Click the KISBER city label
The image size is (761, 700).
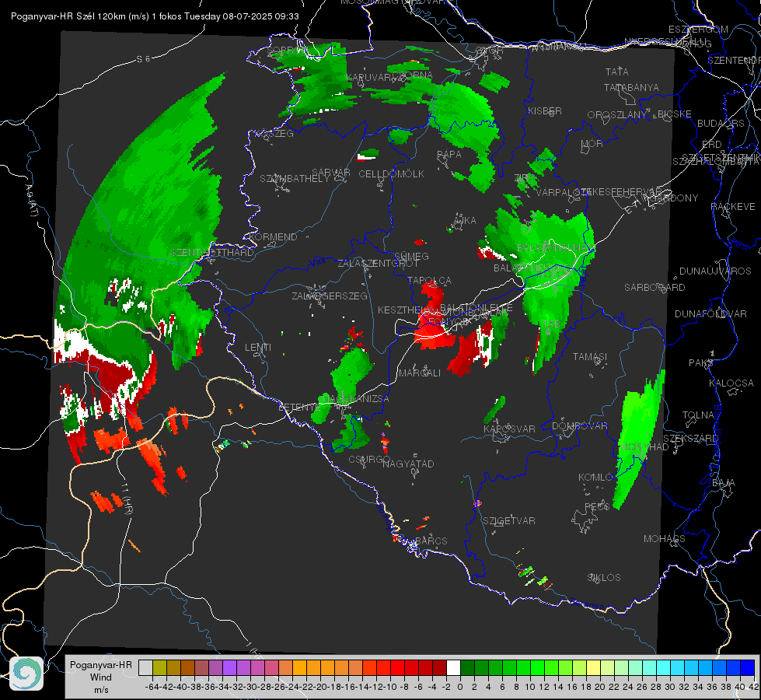coord(545,110)
